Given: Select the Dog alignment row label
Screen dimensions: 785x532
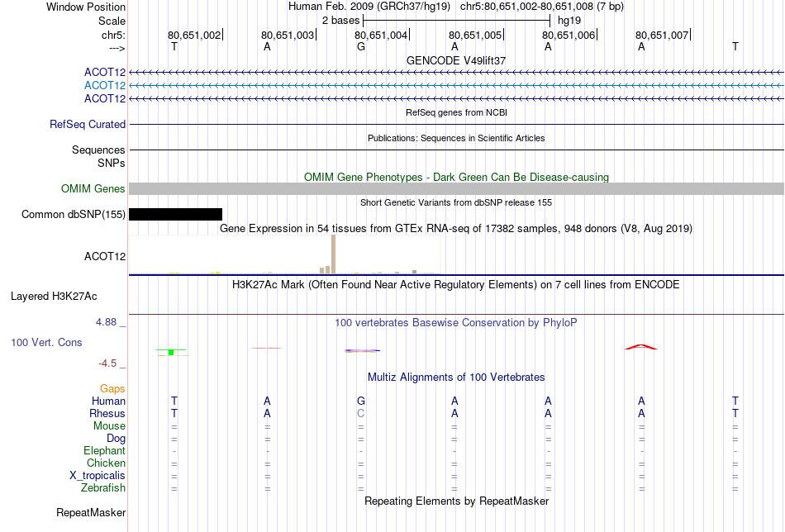Looking at the screenshot, I should coord(116,439).
